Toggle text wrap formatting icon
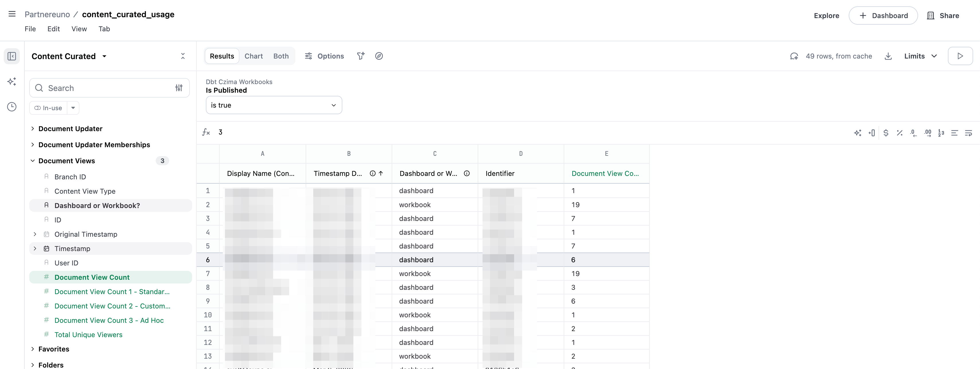 (968, 133)
